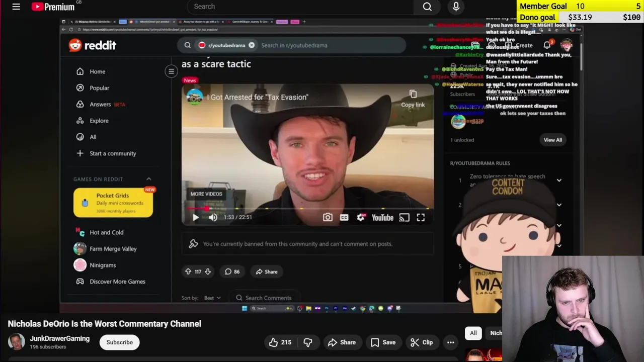Click the red News flair tag
The image size is (644, 362).
[x=190, y=80]
